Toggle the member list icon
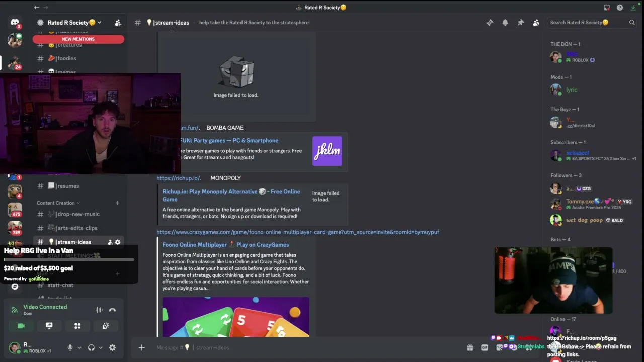 coord(536,22)
